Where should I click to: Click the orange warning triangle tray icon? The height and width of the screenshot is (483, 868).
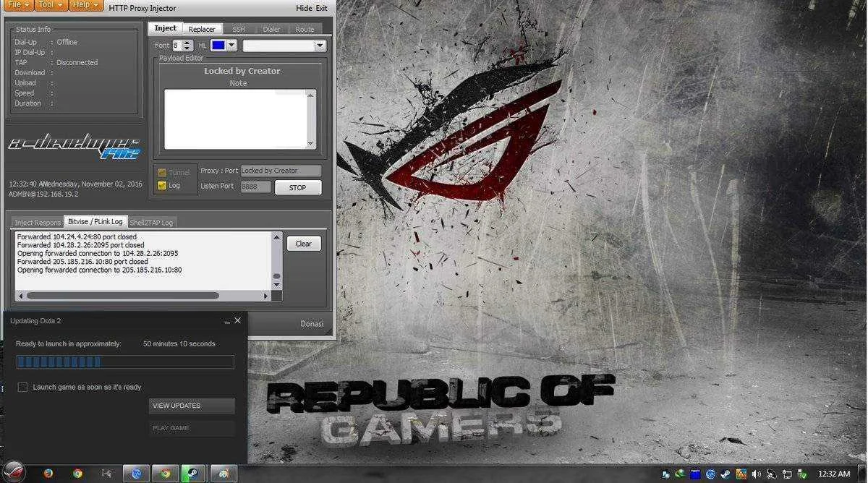point(741,474)
